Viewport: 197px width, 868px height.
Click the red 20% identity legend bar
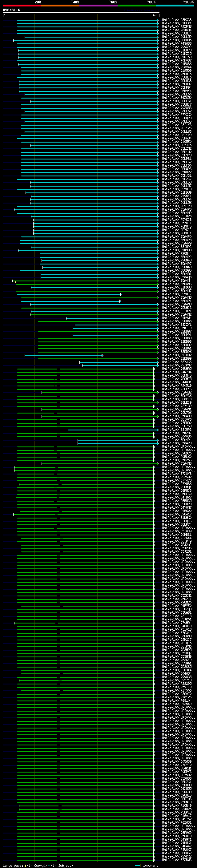22,6
